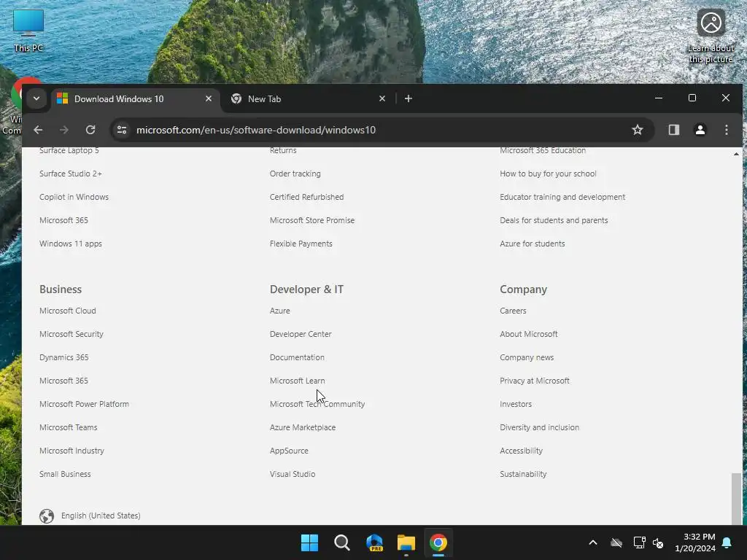The height and width of the screenshot is (560, 747).
Task: Open Microsoft Industry link
Action: point(71,451)
